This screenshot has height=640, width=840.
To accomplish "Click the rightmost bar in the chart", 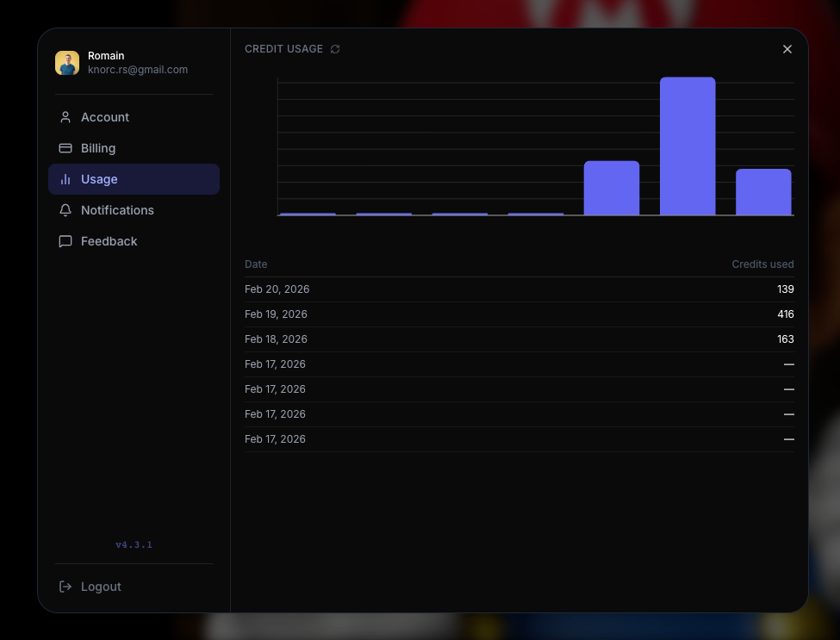I will click(x=763, y=192).
